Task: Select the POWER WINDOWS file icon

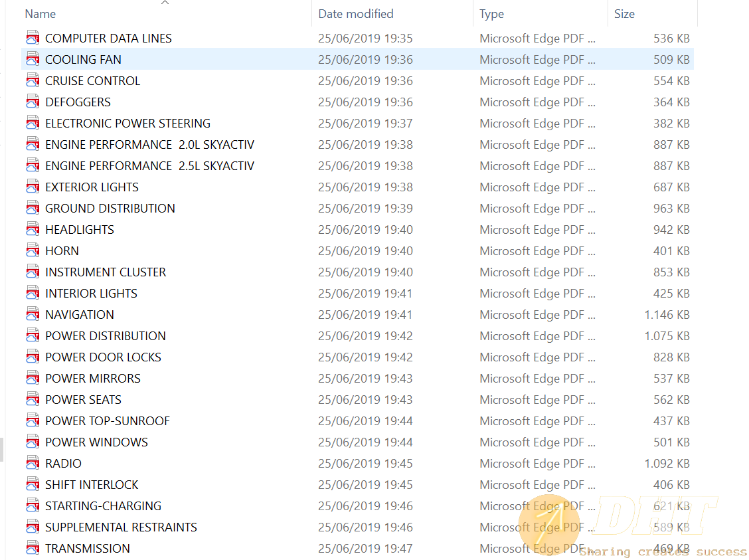Action: [33, 442]
